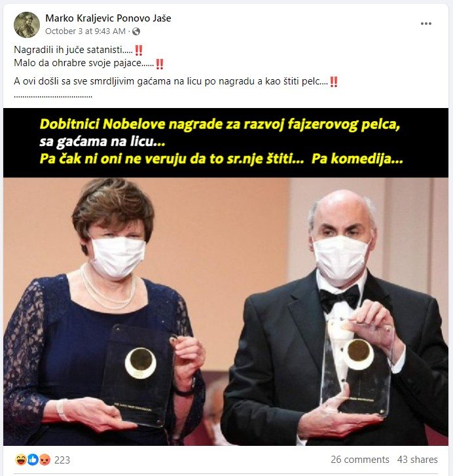Viewport: 453px width, 476px height.
Task: Click the yellow "Dobitnici Nobelove nagrade" caption line
Action: (220, 124)
